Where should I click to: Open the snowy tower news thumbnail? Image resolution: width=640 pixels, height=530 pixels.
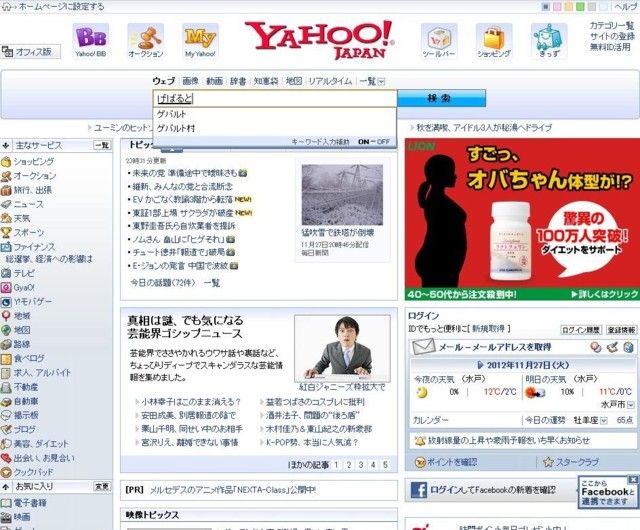coord(342,195)
